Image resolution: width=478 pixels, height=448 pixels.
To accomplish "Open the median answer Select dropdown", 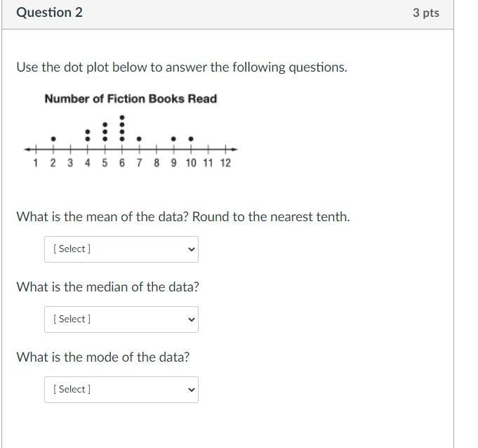I will pos(121,319).
